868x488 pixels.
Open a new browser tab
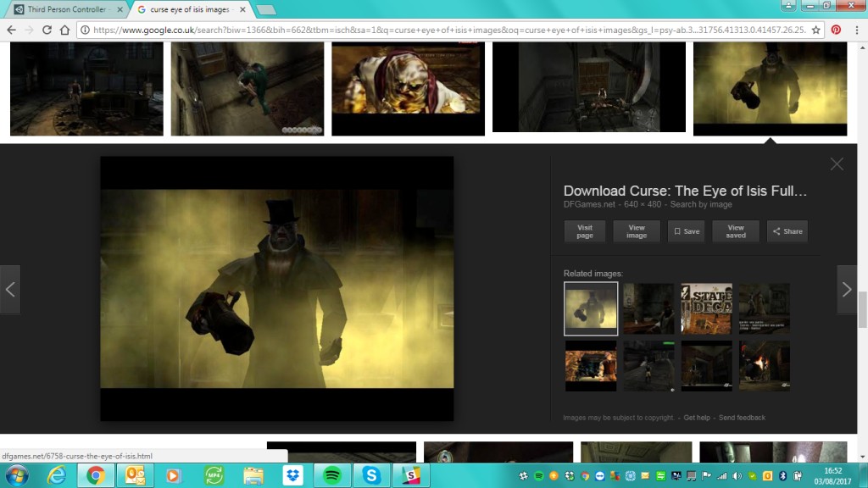pos(265,10)
